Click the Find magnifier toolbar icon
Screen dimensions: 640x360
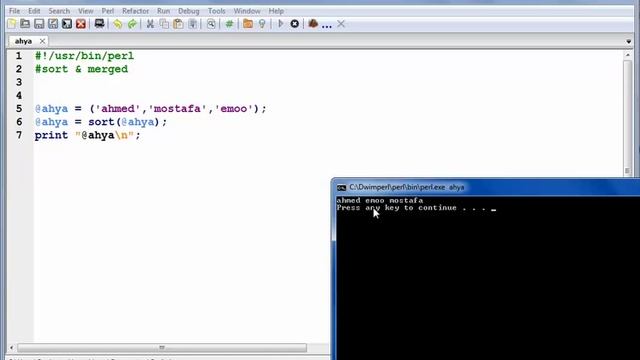[x=211, y=24]
